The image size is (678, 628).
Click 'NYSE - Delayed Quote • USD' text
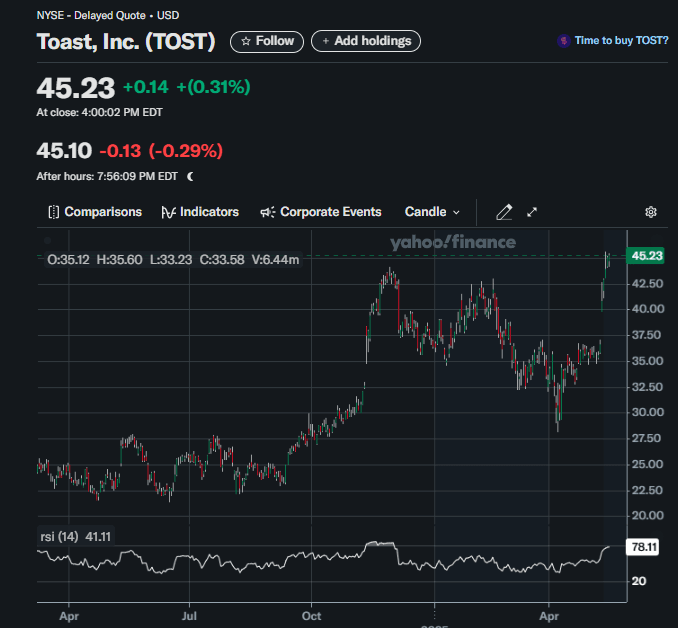108,16
